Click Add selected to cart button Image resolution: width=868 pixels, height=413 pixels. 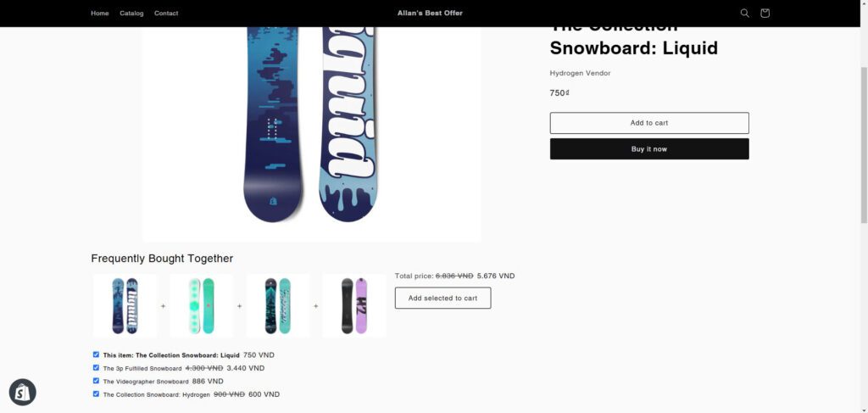coord(442,299)
